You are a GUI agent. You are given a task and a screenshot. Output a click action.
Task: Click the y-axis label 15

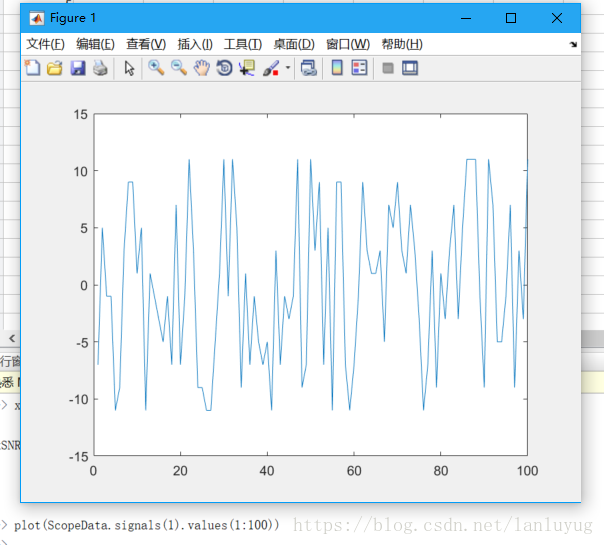(x=81, y=114)
